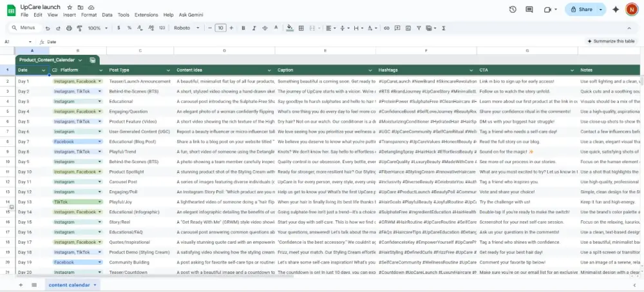Open the Date column header dropdown

coord(44,70)
